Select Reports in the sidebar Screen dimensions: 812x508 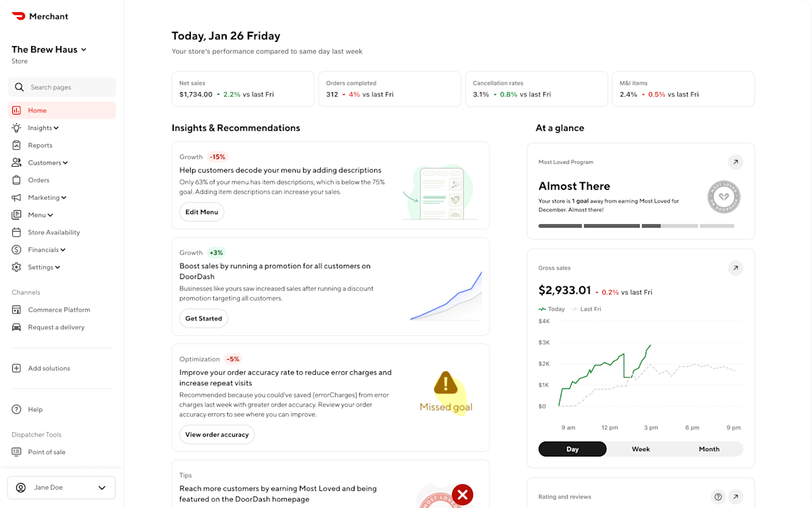[40, 145]
